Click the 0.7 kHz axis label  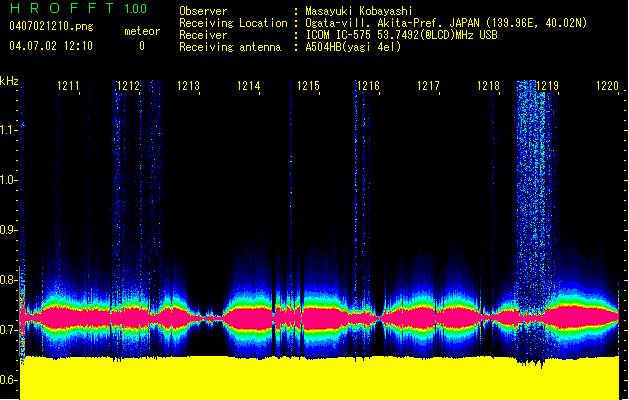(9, 330)
